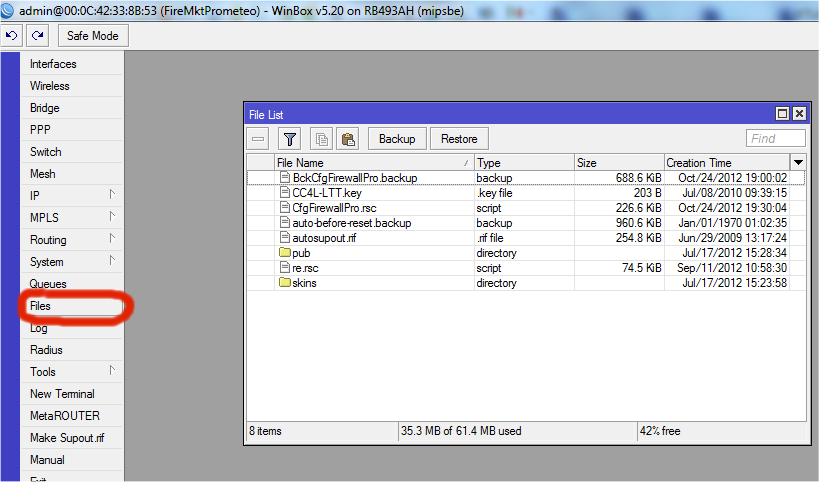
Task: Select the skins folder icon
Action: (285, 283)
